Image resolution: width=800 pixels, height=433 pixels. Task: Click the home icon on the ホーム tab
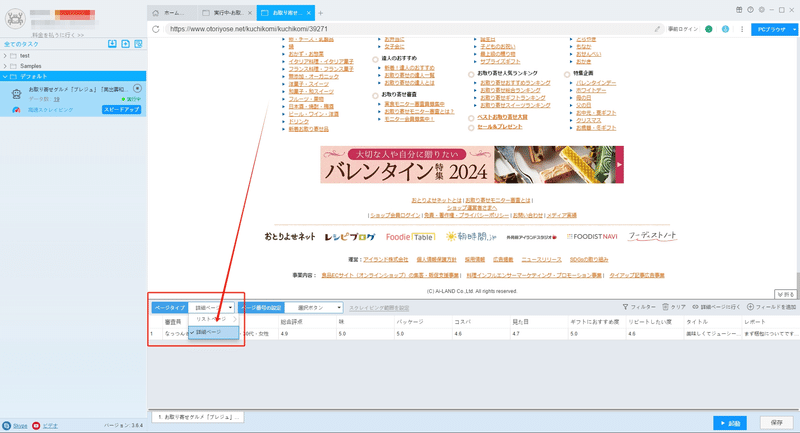pos(156,13)
